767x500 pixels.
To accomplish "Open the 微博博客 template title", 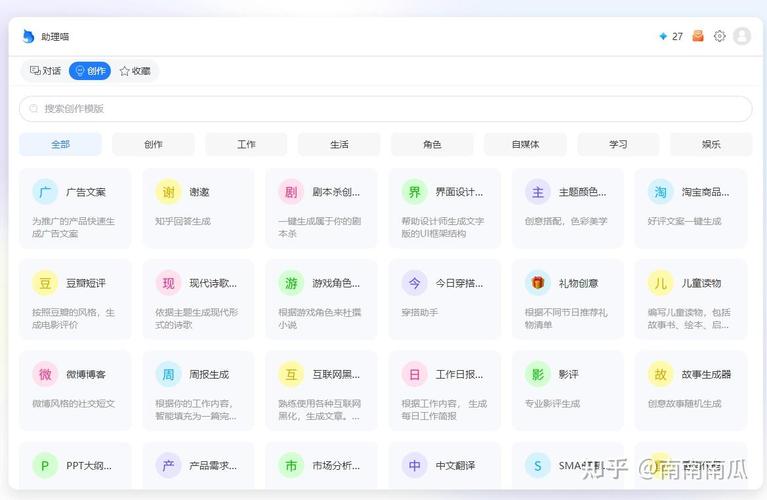I will click(86, 375).
